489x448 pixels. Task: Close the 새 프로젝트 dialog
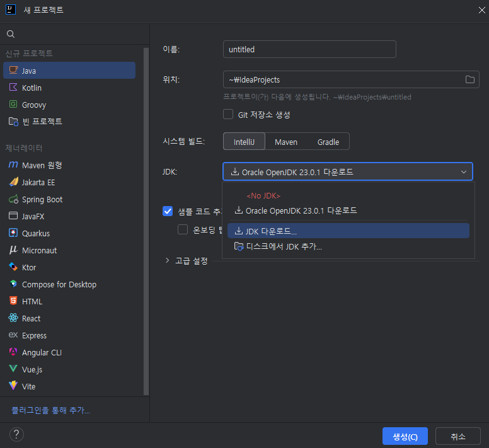[482, 10]
